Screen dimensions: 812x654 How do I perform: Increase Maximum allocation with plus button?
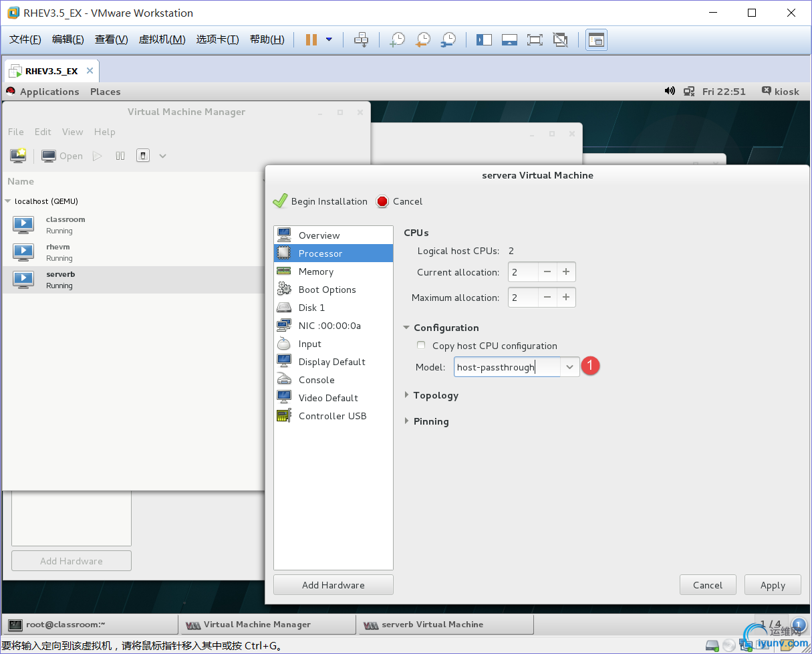[x=565, y=298]
